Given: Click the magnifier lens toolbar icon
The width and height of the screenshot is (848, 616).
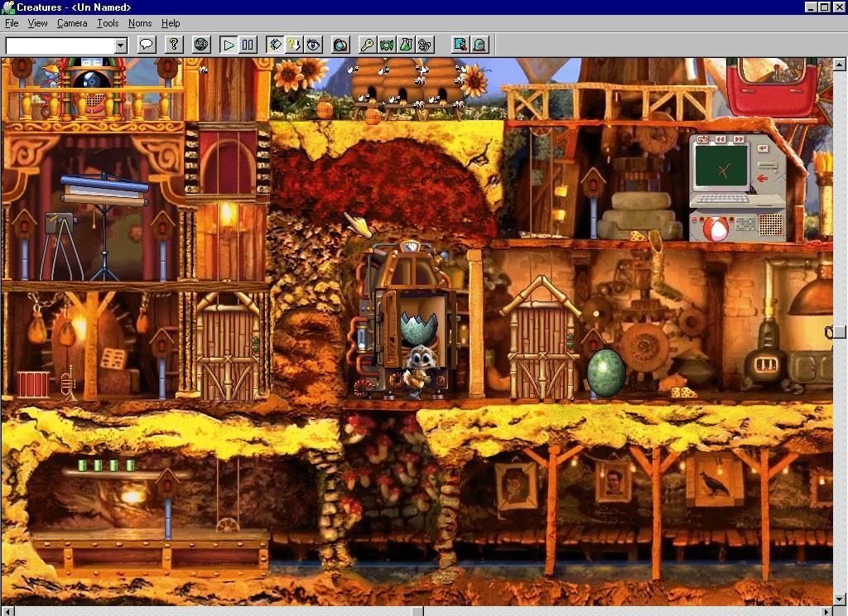Looking at the screenshot, I should click(340, 45).
